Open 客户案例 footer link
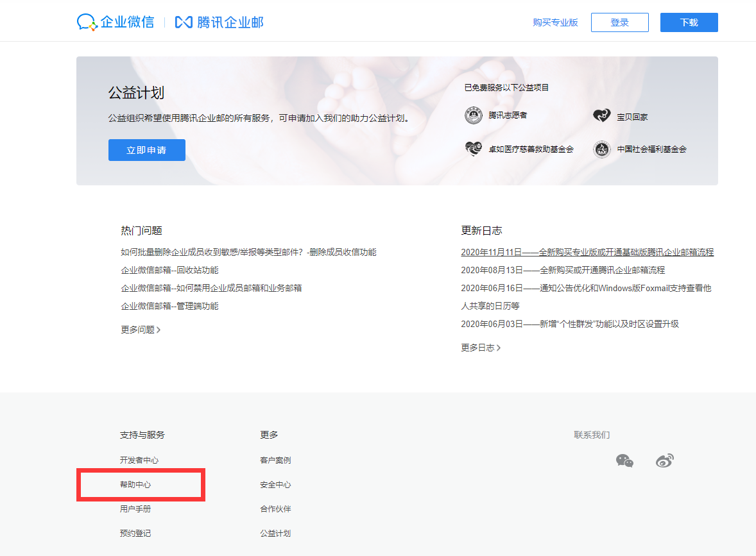This screenshot has width=756, height=556. click(275, 460)
